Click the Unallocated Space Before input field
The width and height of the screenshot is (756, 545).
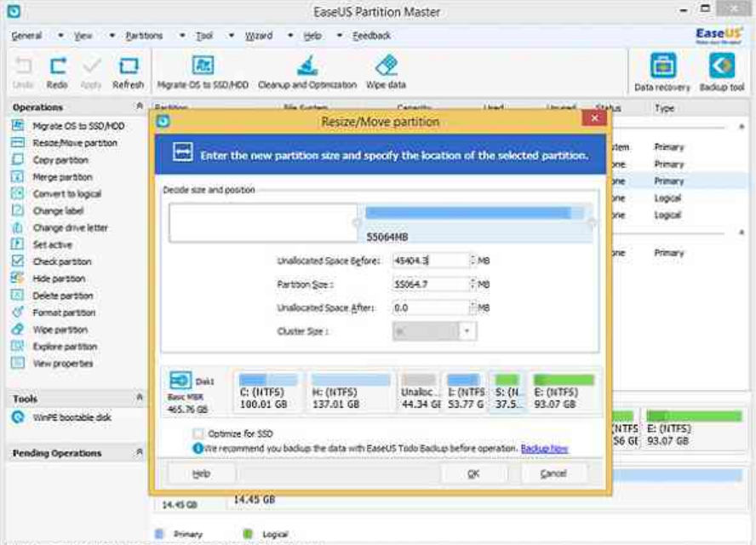(431, 261)
